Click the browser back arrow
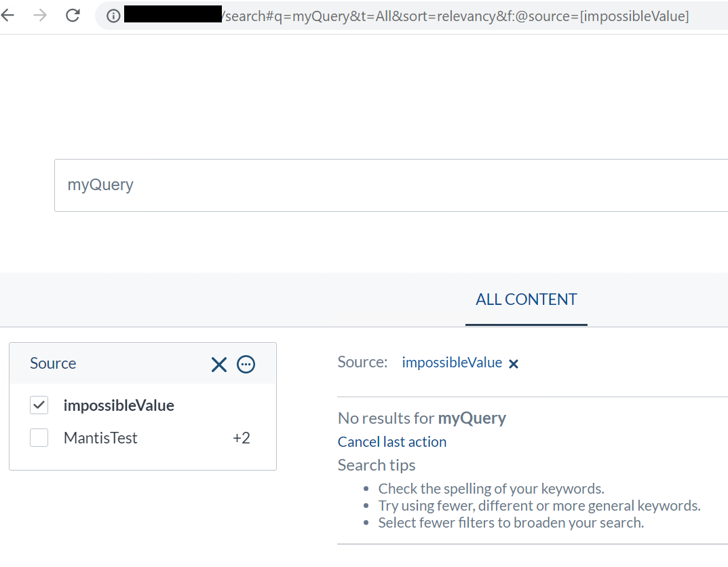Image resolution: width=728 pixels, height=567 pixels. (8, 16)
